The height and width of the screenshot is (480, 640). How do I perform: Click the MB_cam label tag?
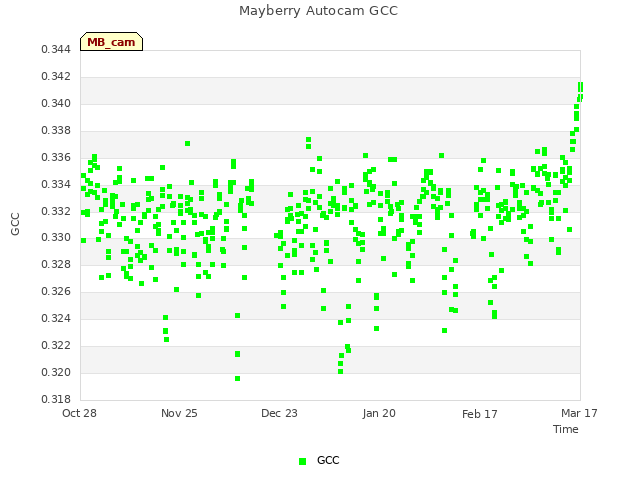tap(111, 42)
